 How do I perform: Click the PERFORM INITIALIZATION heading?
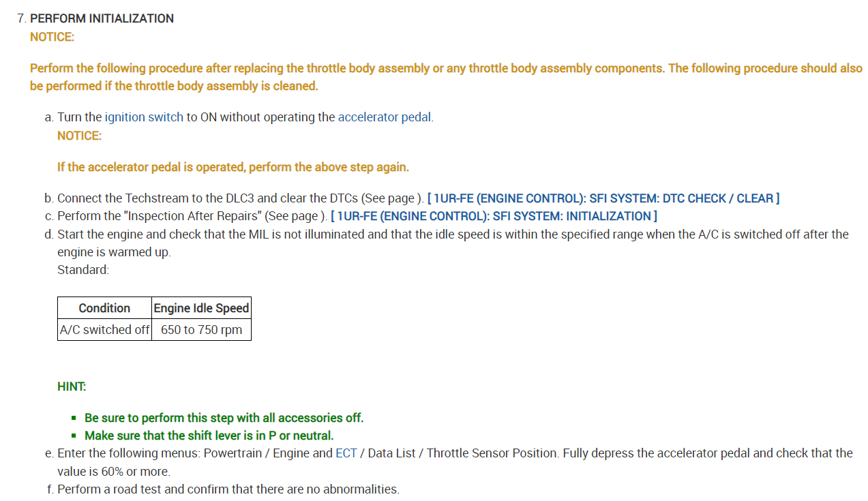(x=102, y=18)
